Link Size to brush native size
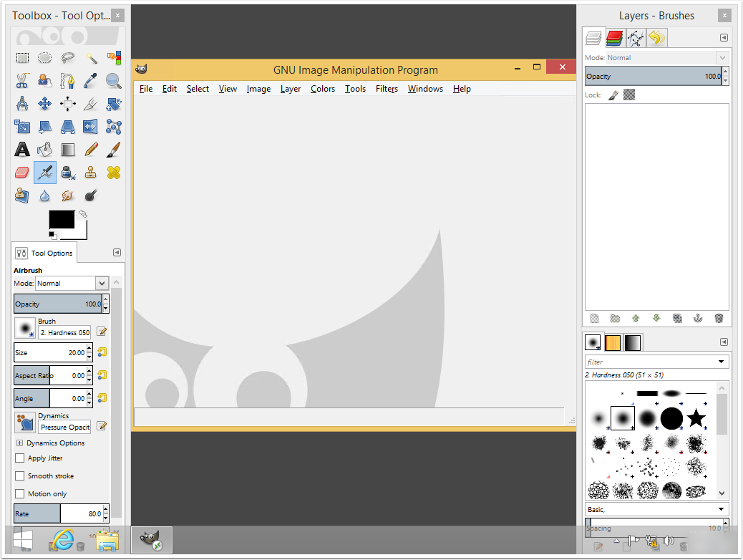Image resolution: width=743 pixels, height=560 pixels. tap(102, 352)
